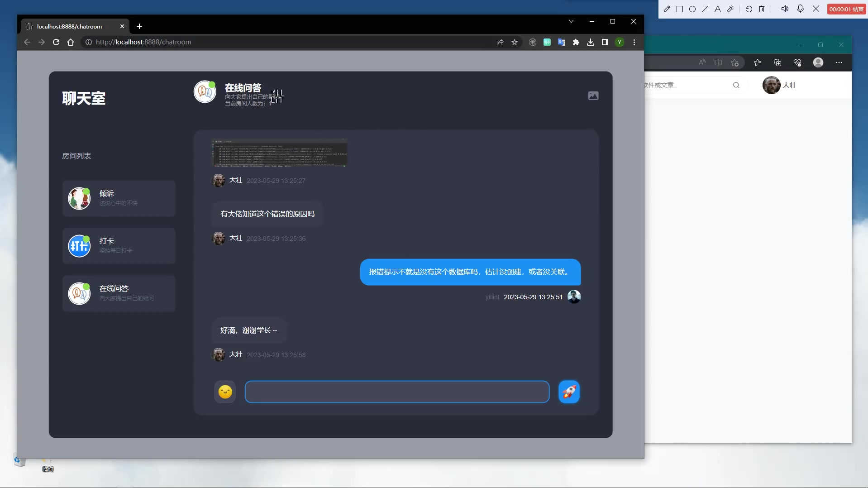Toggle the browser side panel
The height and width of the screenshot is (488, 868).
point(605,42)
